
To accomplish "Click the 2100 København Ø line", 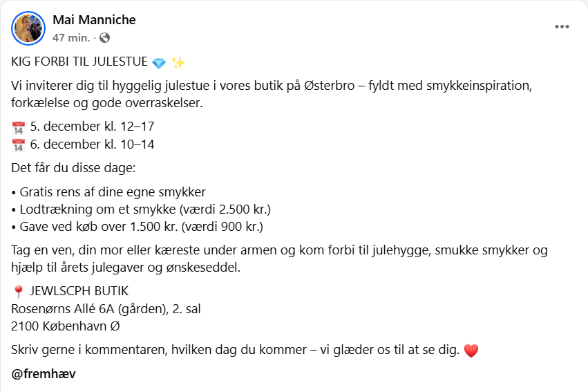I will coord(66,326).
